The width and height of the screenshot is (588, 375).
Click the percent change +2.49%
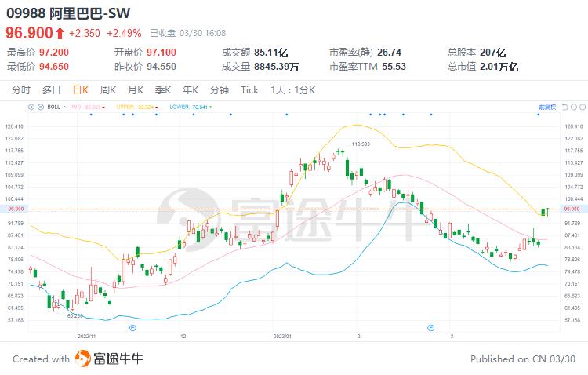coord(124,34)
